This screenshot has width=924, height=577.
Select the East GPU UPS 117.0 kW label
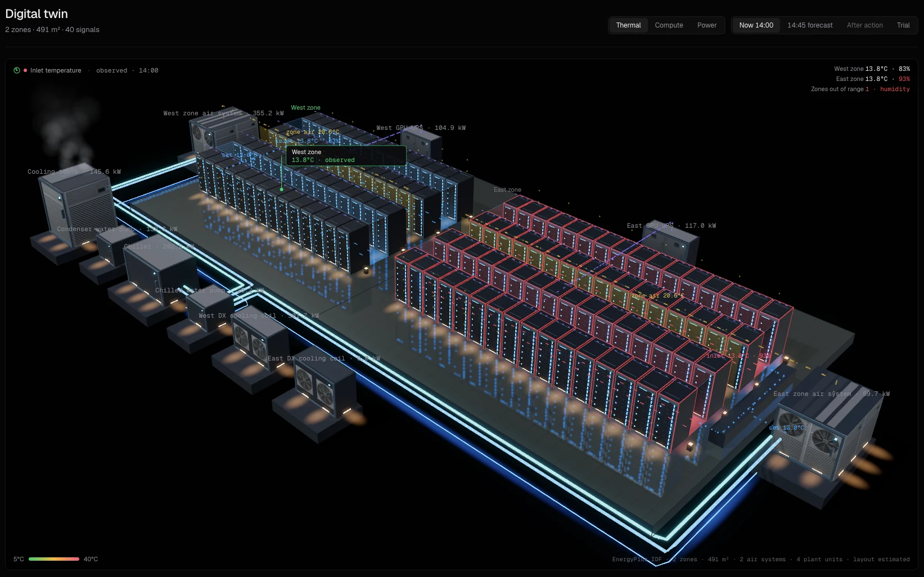pyautogui.click(x=671, y=226)
